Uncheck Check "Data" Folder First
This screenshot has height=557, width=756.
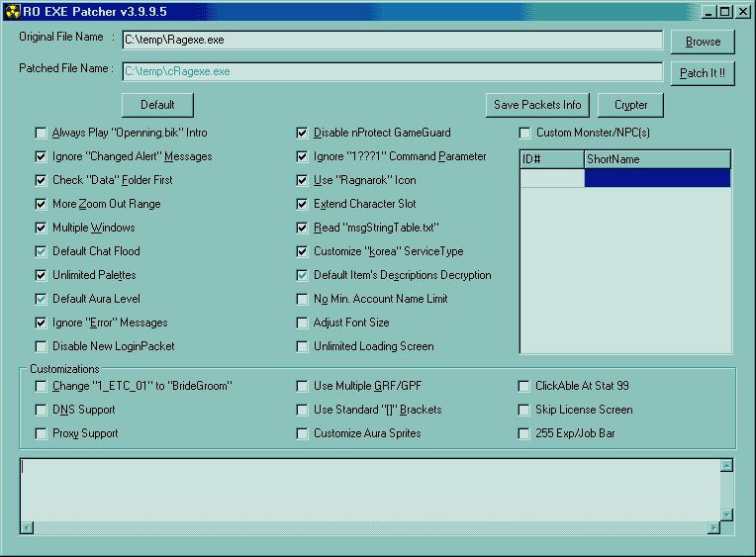[x=41, y=180]
